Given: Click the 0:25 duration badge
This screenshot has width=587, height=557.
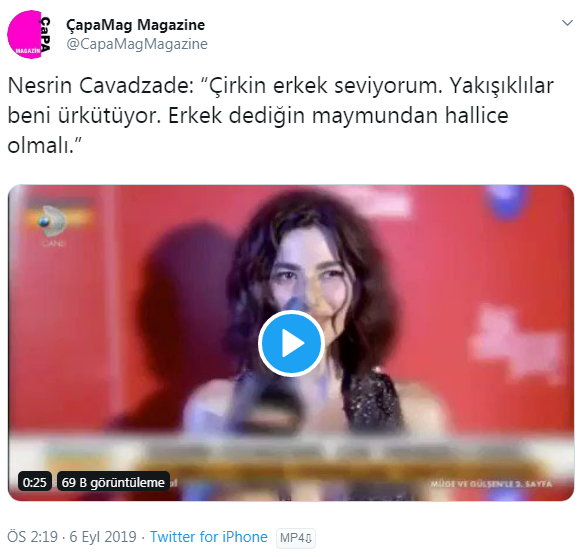Looking at the screenshot, I should tap(34, 482).
